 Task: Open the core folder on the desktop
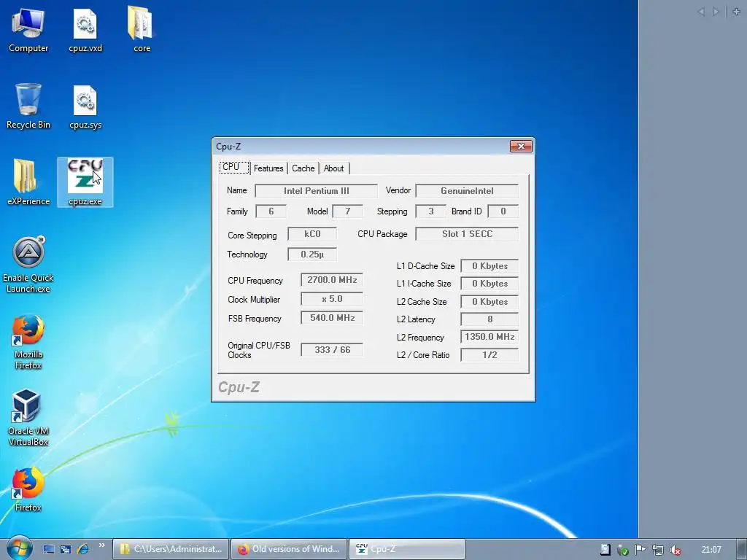[142, 29]
